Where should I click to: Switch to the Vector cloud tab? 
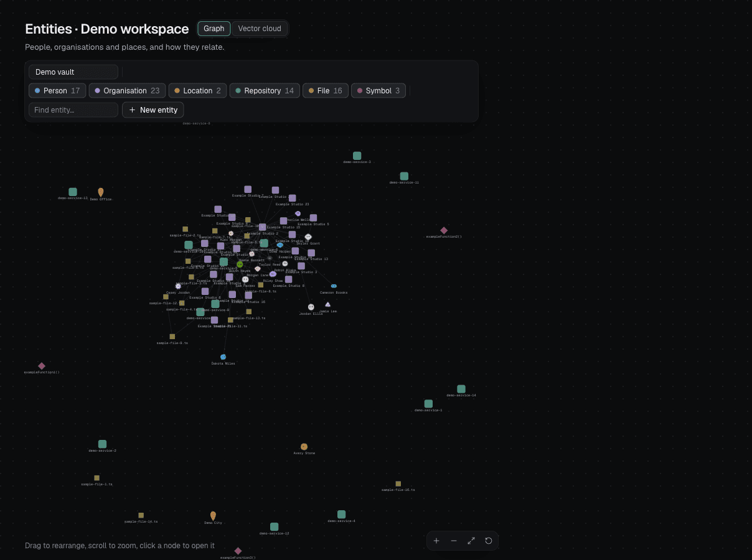click(x=260, y=29)
